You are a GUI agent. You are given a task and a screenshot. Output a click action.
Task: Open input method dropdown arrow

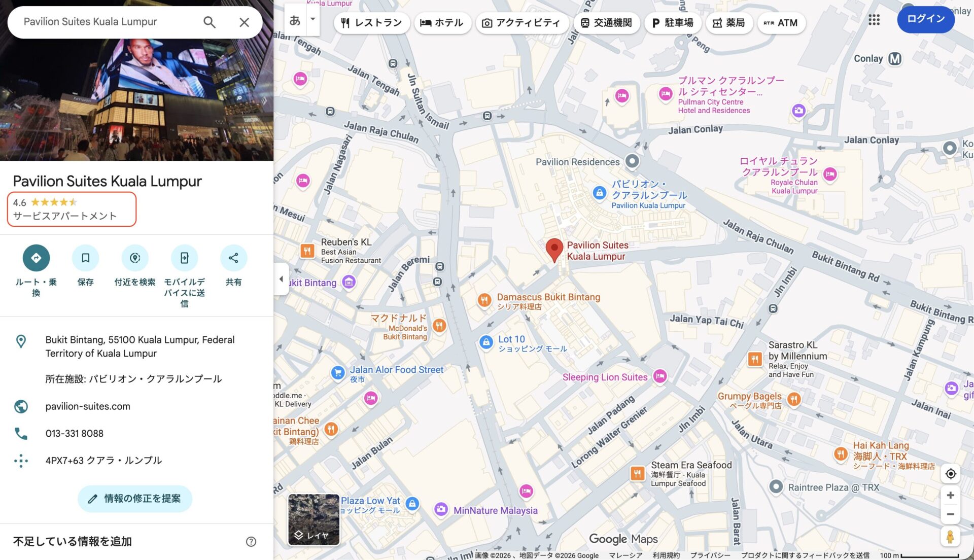pos(313,19)
